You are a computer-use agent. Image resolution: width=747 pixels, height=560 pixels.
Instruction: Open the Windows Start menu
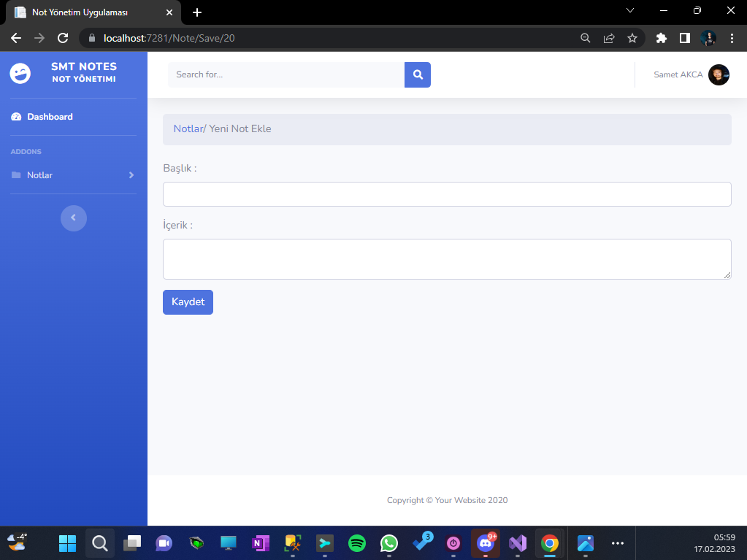67,543
